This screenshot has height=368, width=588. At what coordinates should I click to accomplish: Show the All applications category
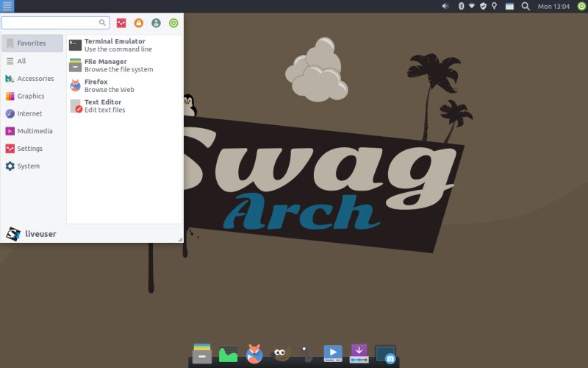pos(21,61)
